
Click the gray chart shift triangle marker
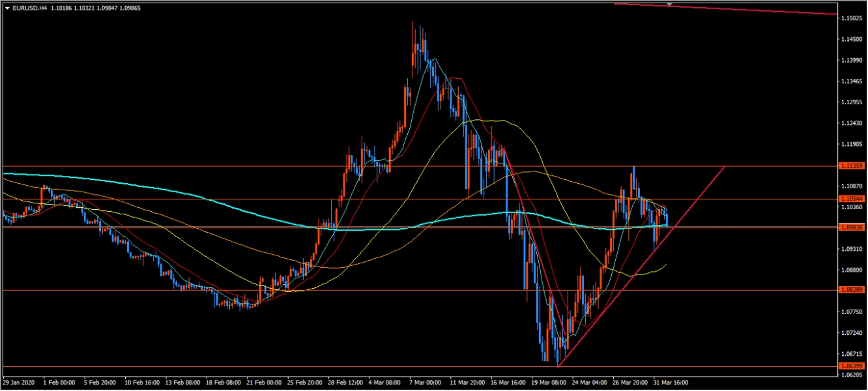tap(669, 5)
